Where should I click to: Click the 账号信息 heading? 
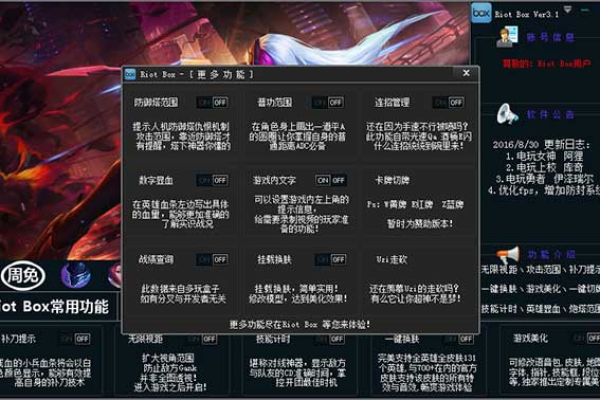coord(550,37)
